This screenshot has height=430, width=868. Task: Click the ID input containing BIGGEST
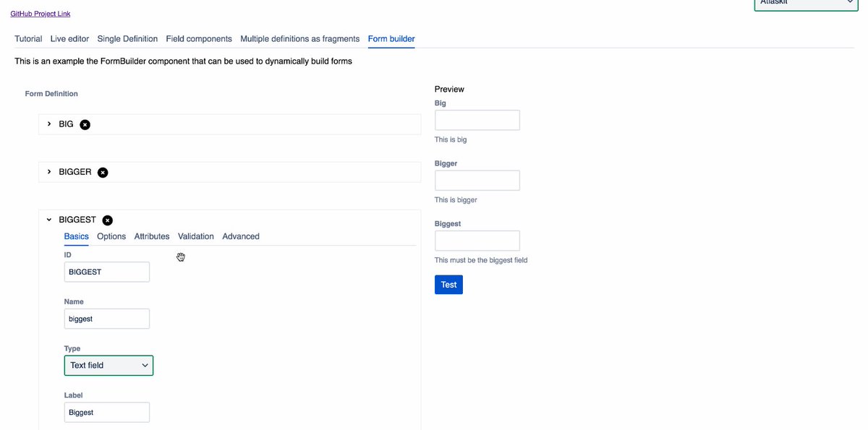[x=107, y=272]
